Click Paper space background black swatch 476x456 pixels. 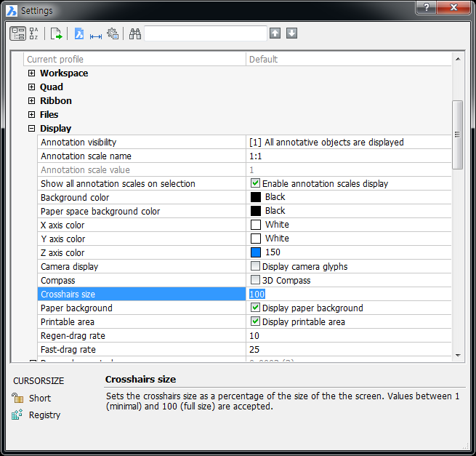point(256,211)
